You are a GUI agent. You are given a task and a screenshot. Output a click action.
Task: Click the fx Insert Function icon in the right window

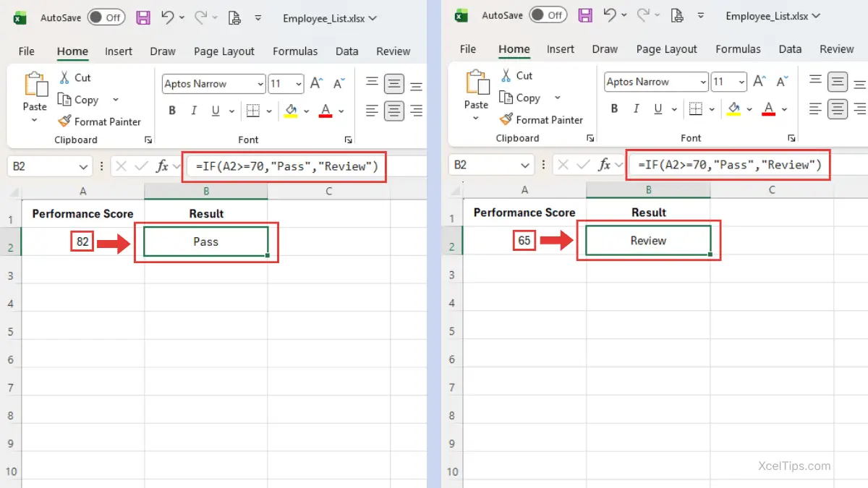coord(605,165)
